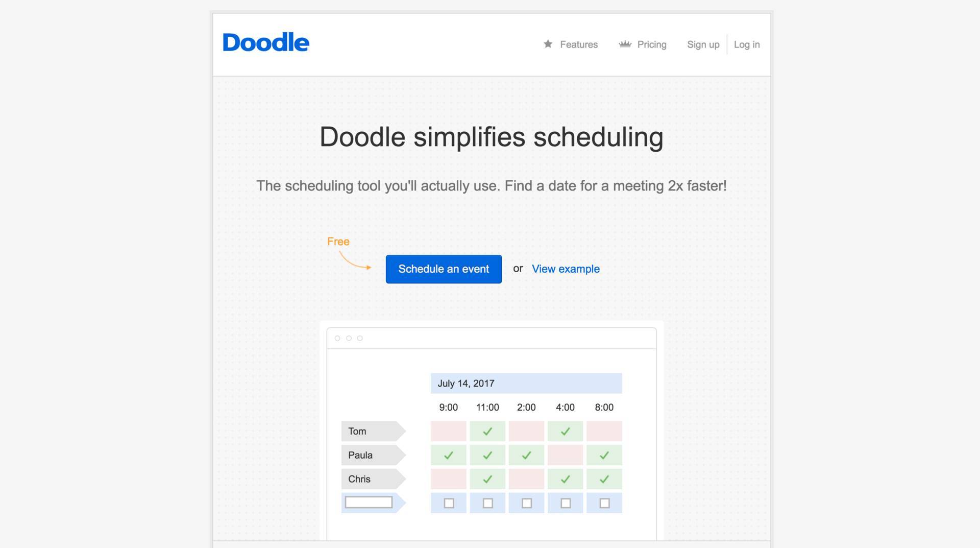Check the empty checkbox under 2:00
This screenshot has width=980, height=548.
pyautogui.click(x=527, y=504)
